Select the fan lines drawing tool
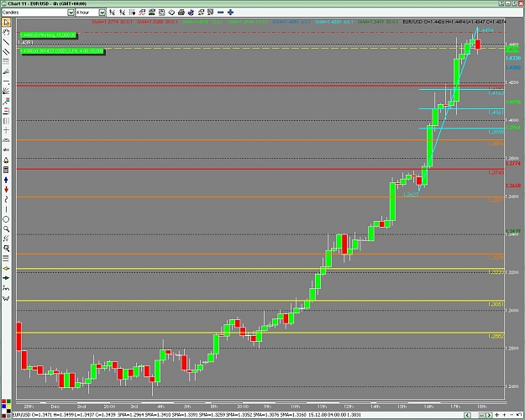 click(6, 71)
